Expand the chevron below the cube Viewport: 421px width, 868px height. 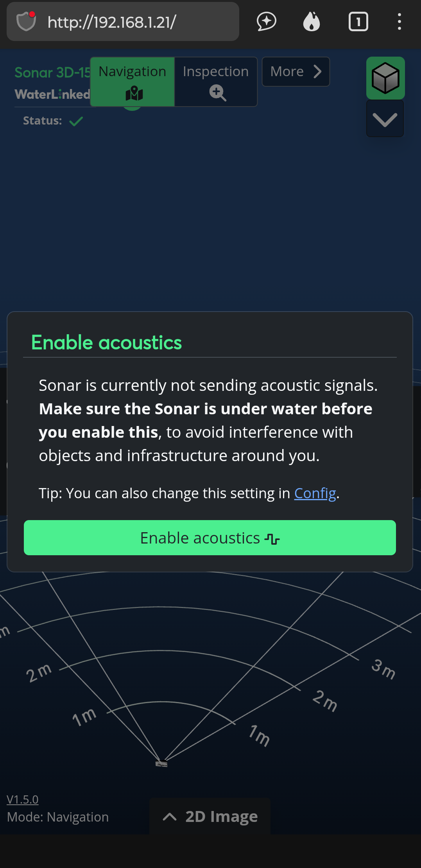pyautogui.click(x=385, y=119)
